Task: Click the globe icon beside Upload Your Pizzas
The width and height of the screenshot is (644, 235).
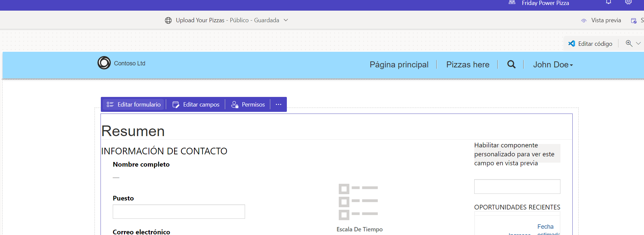Action: click(x=168, y=20)
